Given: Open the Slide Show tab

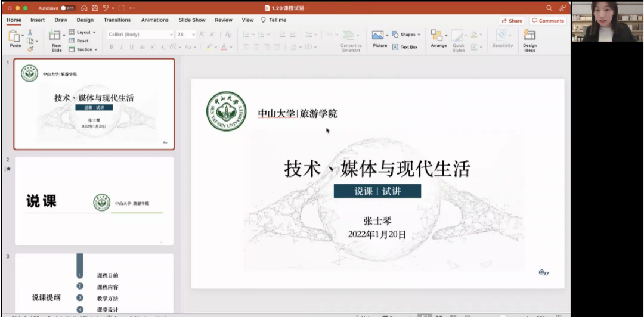Looking at the screenshot, I should tap(191, 20).
